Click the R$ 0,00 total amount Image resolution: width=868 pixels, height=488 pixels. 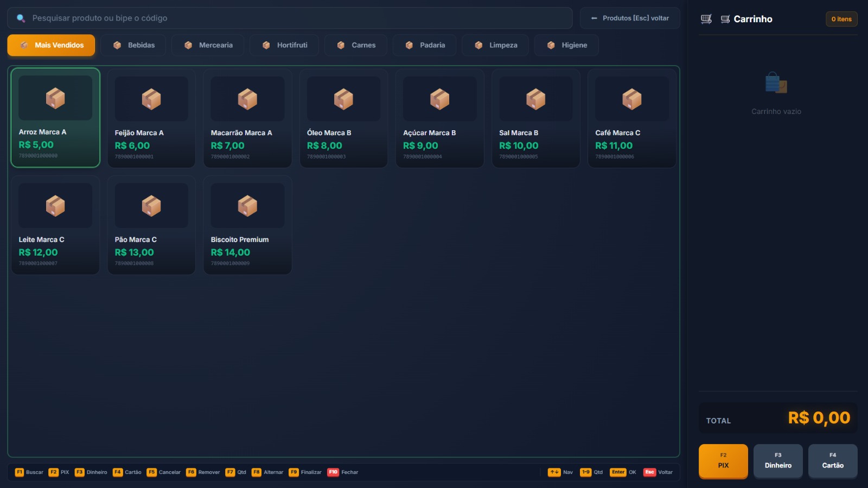click(819, 418)
